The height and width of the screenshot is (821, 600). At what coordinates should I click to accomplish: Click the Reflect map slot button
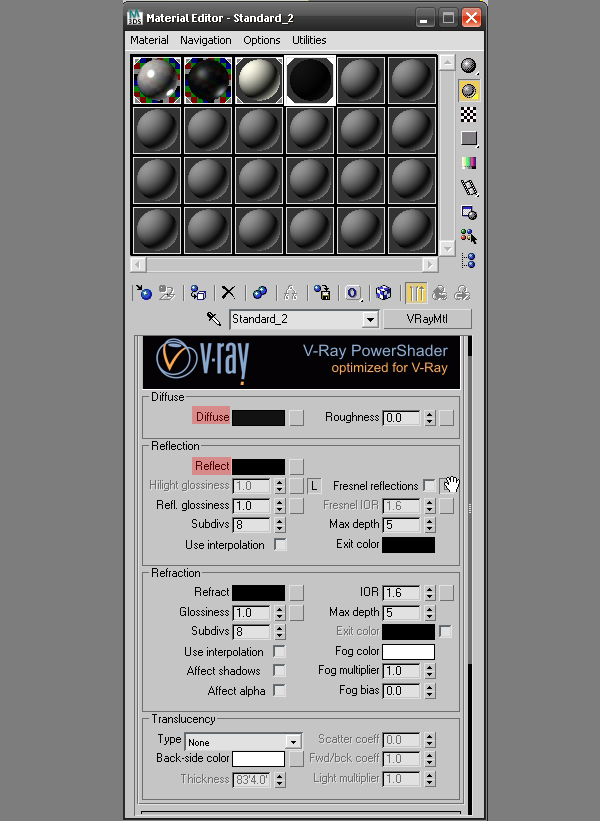click(x=296, y=467)
